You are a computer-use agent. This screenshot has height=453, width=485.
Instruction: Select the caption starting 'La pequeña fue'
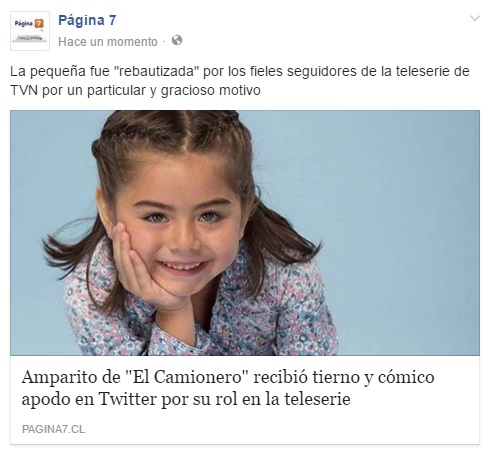coord(240,81)
